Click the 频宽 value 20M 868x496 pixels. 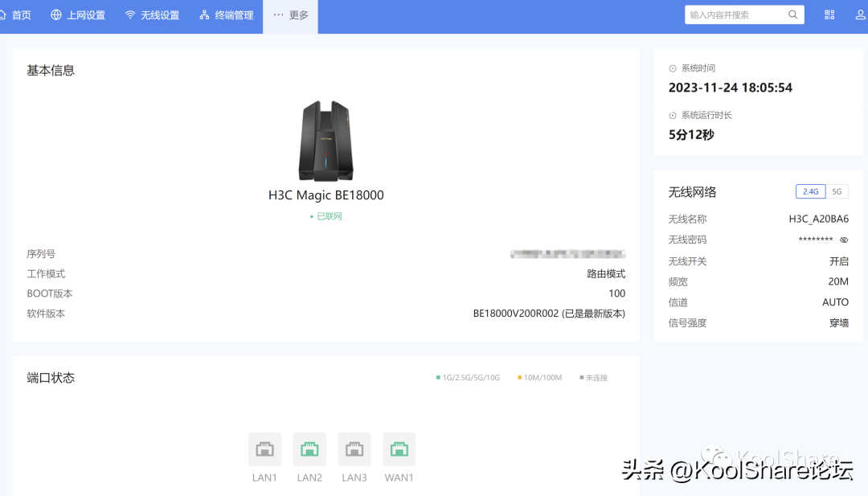838,282
